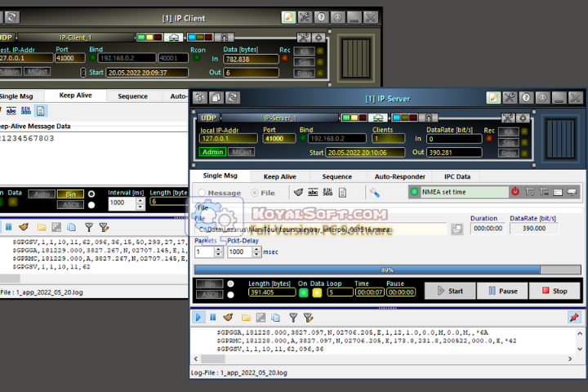Switch to IPC Data tab in IP-Server
This screenshot has height=392, width=588.
pos(457,176)
